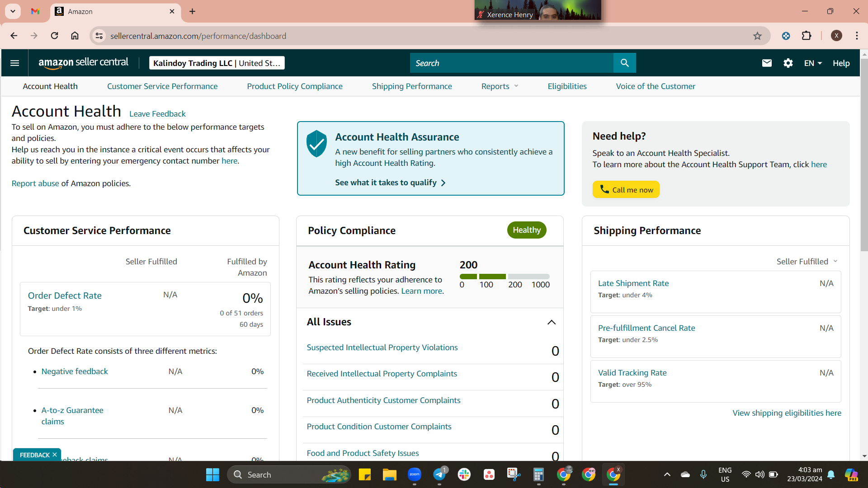Click the Report abuse link
This screenshot has height=488, width=868.
tap(35, 183)
